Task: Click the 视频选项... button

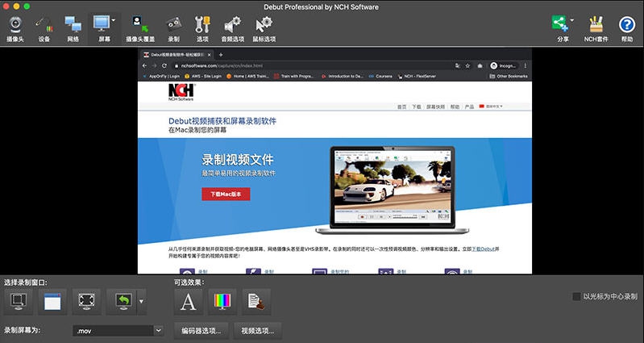Action: 258,330
